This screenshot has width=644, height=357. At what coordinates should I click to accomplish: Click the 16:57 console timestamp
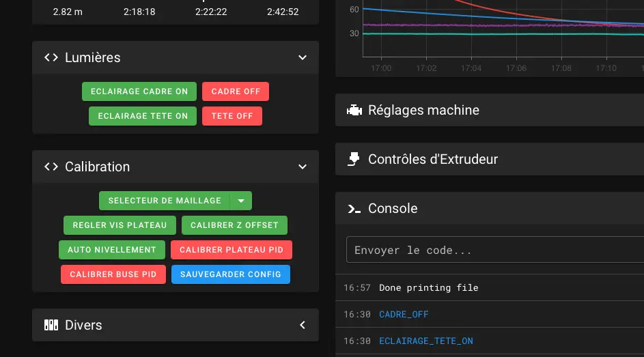click(x=357, y=287)
